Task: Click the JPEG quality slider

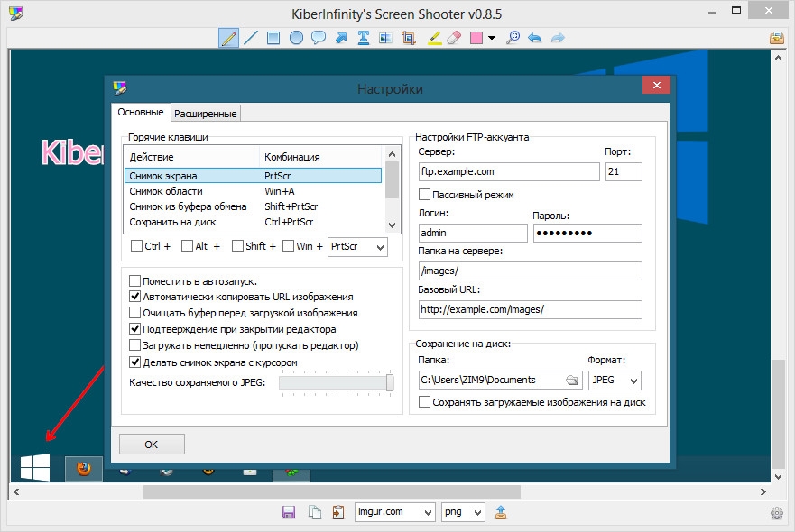Action: click(x=337, y=383)
